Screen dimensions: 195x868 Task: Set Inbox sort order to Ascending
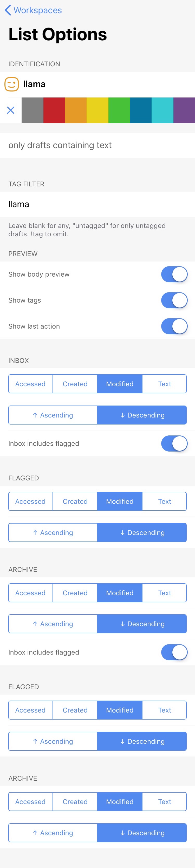point(53,415)
